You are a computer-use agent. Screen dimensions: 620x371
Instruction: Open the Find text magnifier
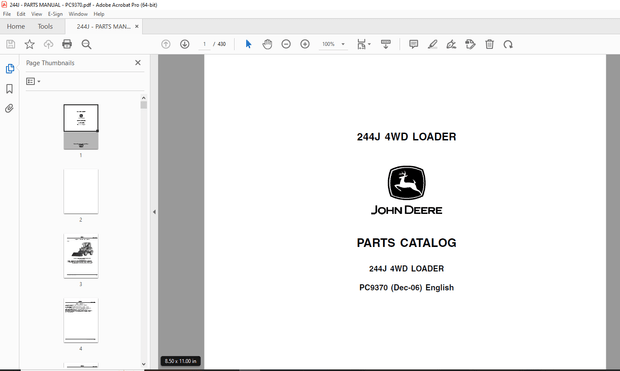(86, 44)
